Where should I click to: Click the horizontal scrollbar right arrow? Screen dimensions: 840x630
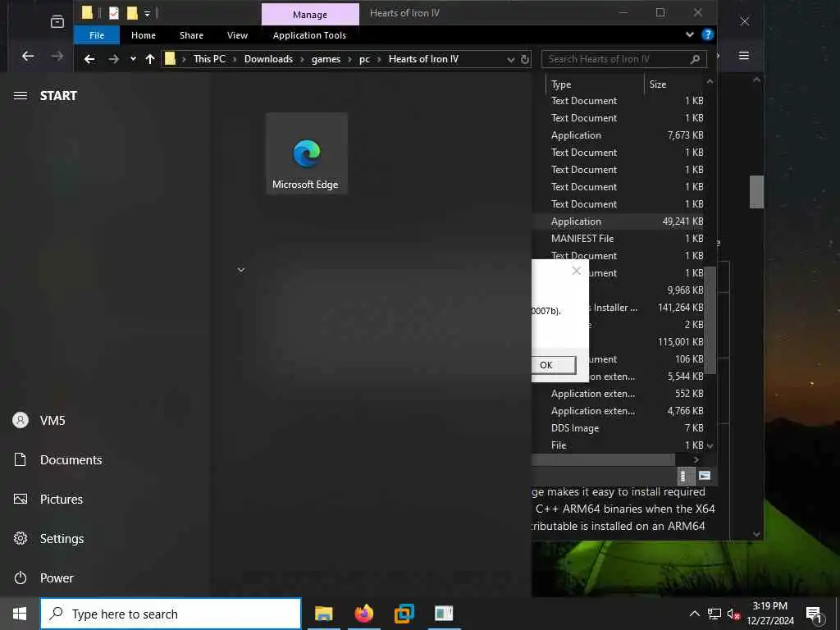[x=696, y=459]
